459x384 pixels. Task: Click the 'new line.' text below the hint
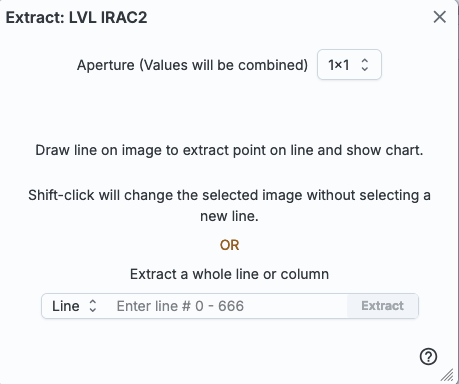[x=229, y=216]
